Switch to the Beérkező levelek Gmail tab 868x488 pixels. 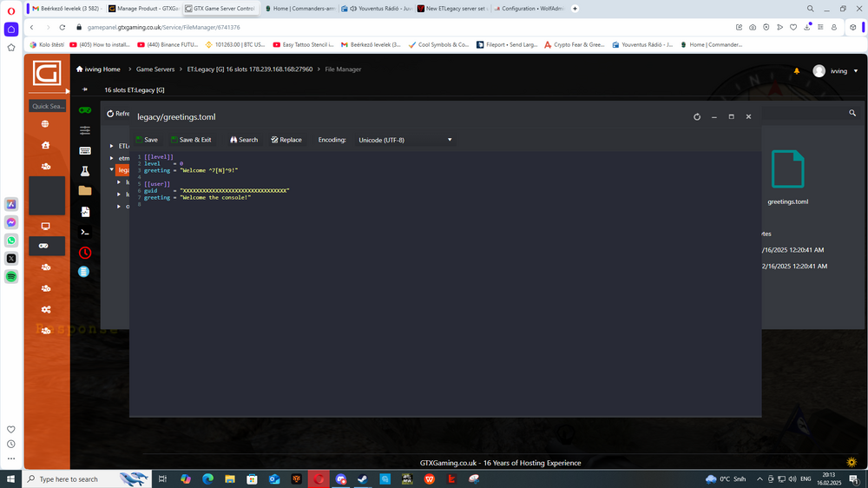click(x=67, y=9)
